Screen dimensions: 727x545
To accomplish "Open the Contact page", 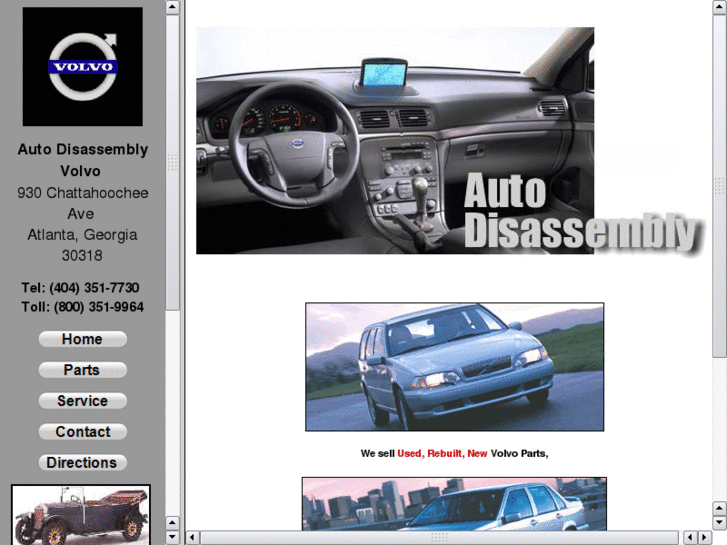I will 83,432.
